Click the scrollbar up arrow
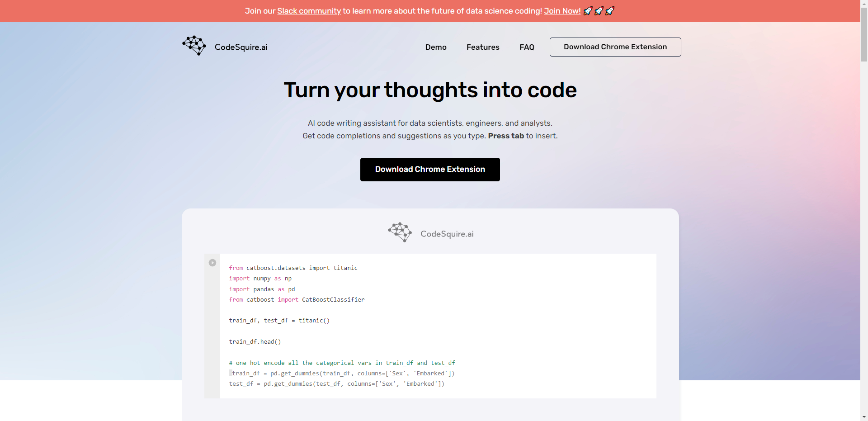 864,4
